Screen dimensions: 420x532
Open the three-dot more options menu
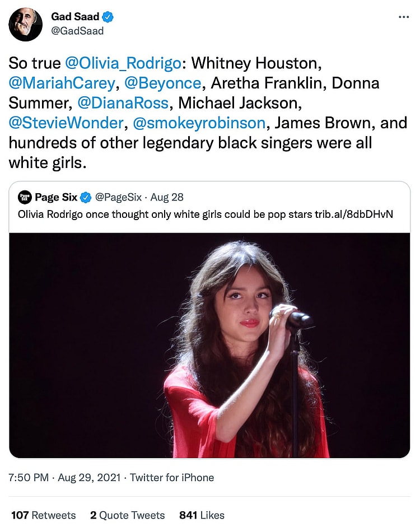404,17
